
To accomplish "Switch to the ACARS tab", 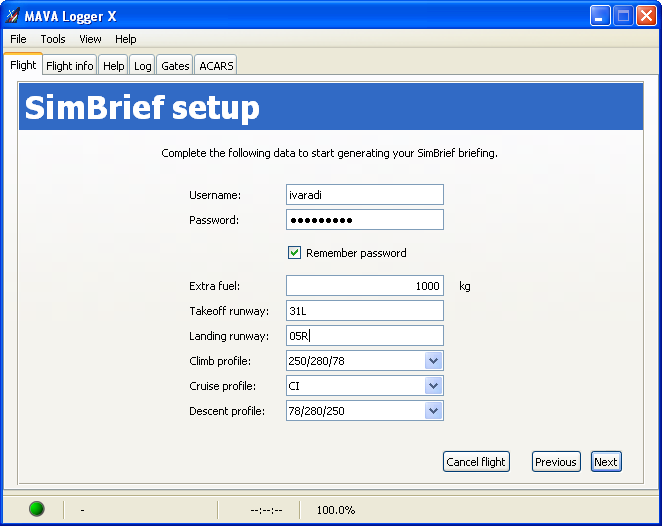I will point(216,65).
